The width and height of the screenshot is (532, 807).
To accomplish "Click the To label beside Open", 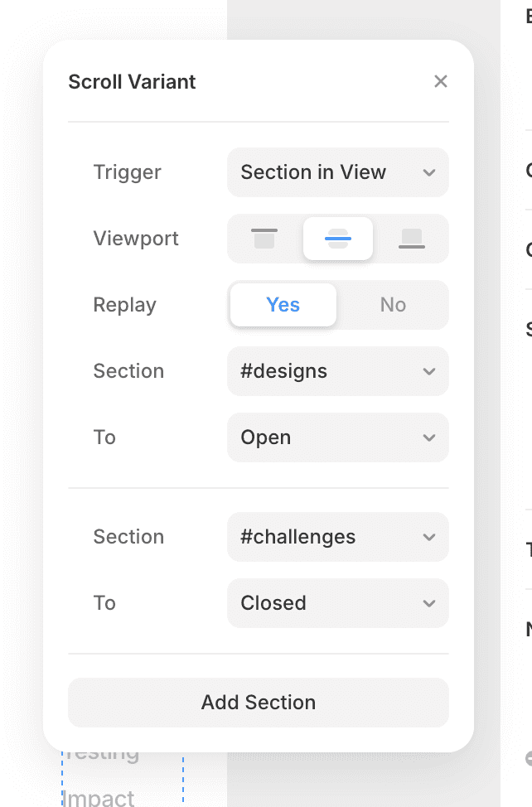I will pos(104,437).
